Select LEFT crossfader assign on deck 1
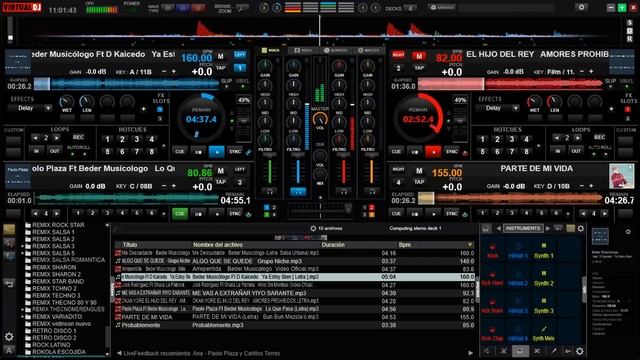Viewport: 640px width, 360px height. [240, 55]
